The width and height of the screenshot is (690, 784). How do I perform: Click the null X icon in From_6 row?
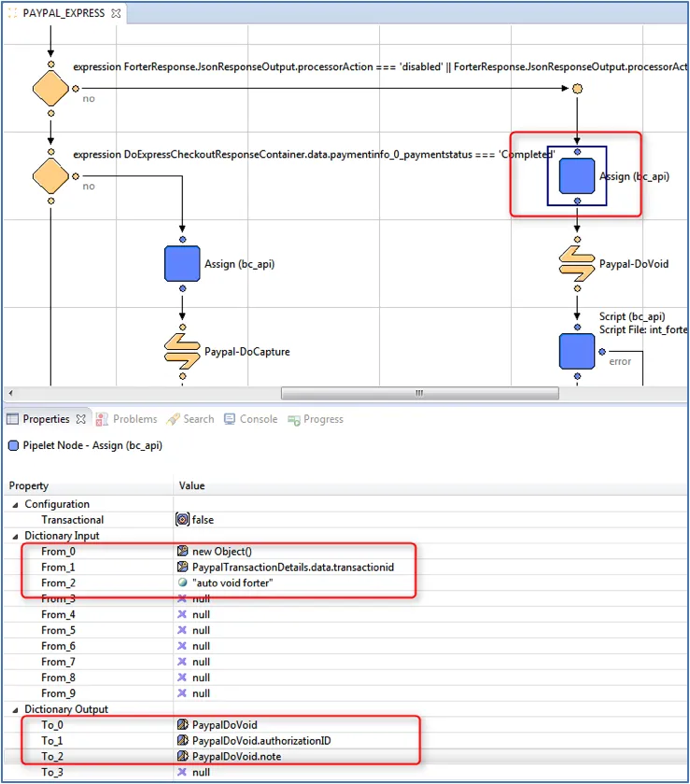[182, 646]
